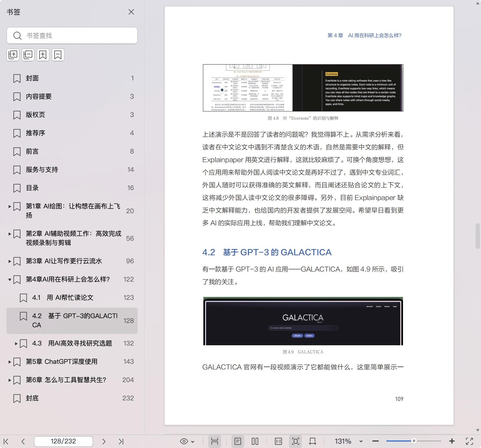481x448 pixels.
Task: Click the zoom slider handle
Action: click(414, 441)
